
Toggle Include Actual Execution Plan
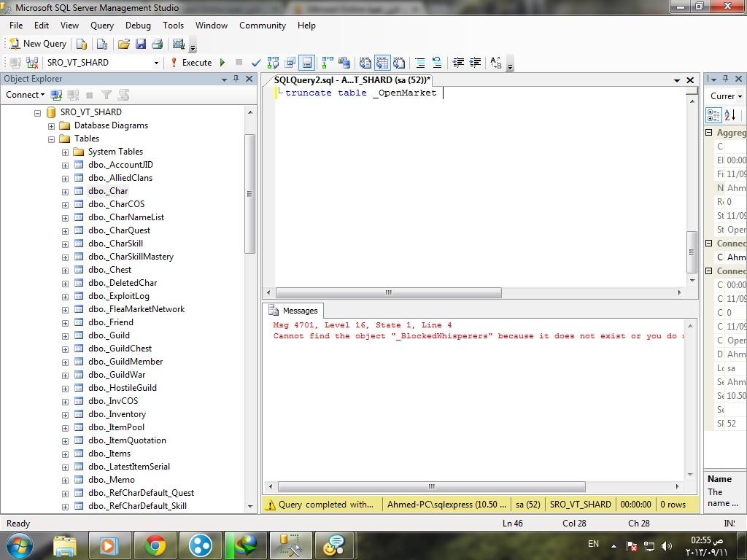point(328,63)
